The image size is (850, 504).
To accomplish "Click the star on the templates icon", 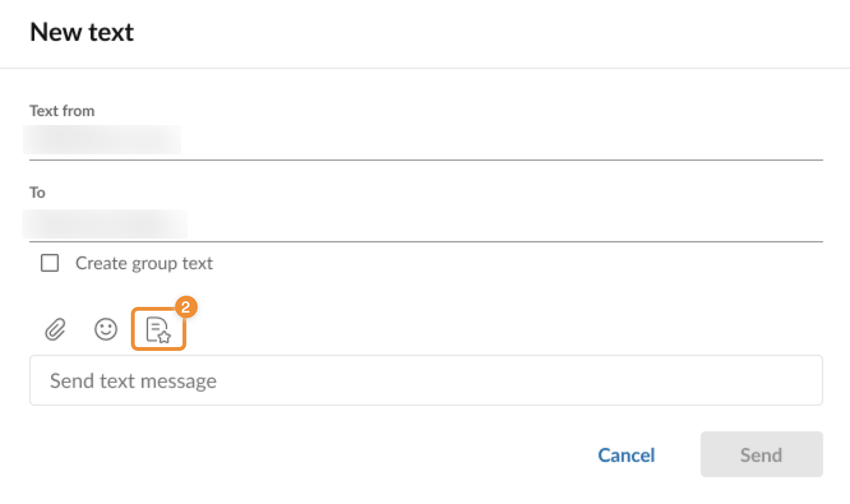I will tap(164, 337).
